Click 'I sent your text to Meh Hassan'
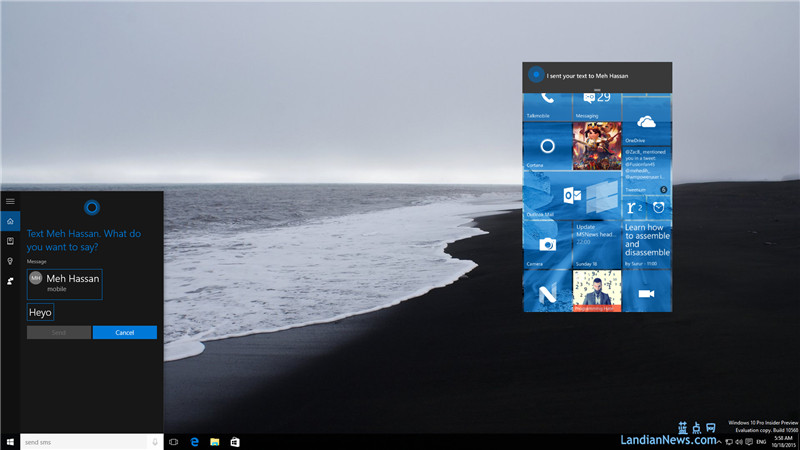Viewport: 800px width, 450px height. click(x=587, y=76)
